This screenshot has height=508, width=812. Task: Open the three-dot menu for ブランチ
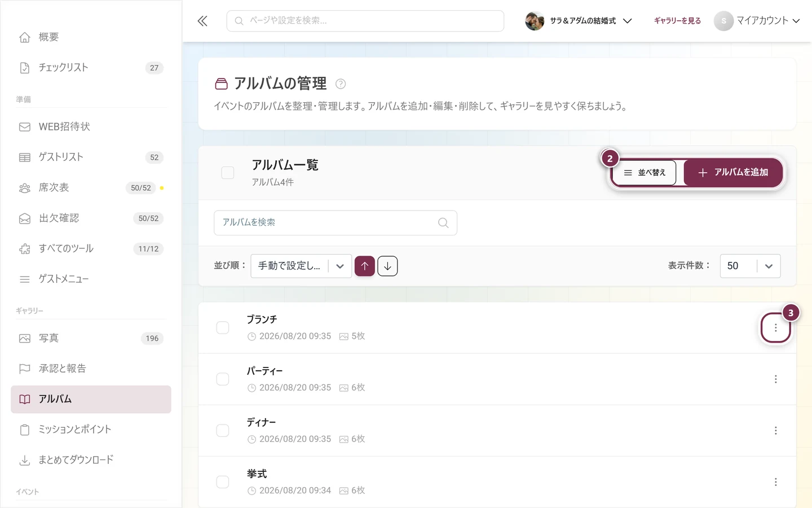click(x=776, y=328)
